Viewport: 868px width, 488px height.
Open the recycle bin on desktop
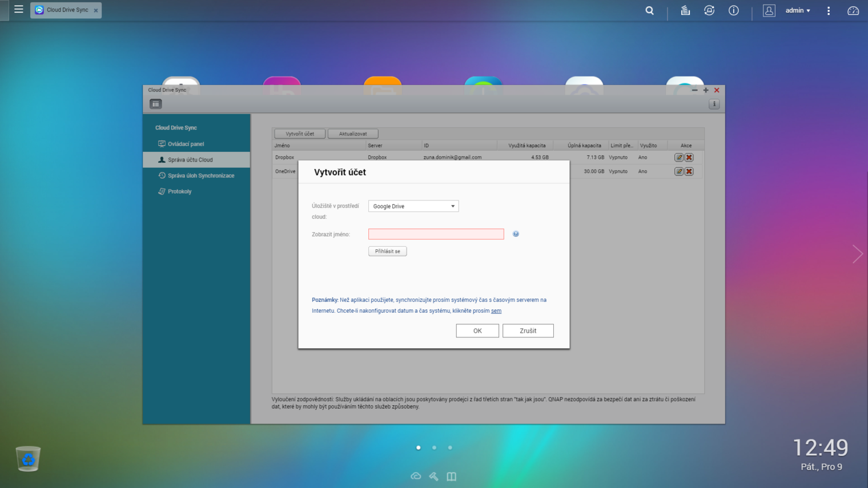[28, 459]
